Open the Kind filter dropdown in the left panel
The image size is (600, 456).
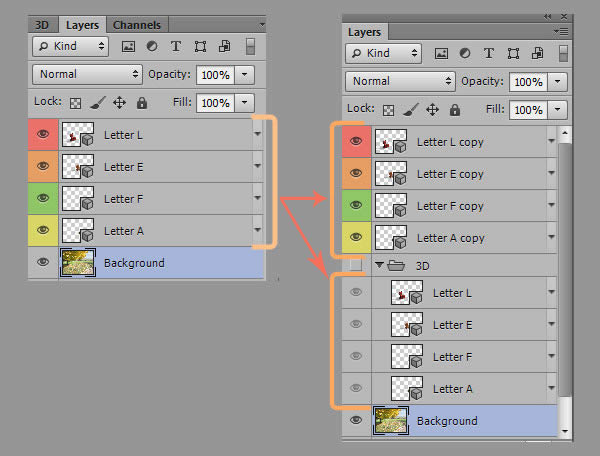pos(70,46)
